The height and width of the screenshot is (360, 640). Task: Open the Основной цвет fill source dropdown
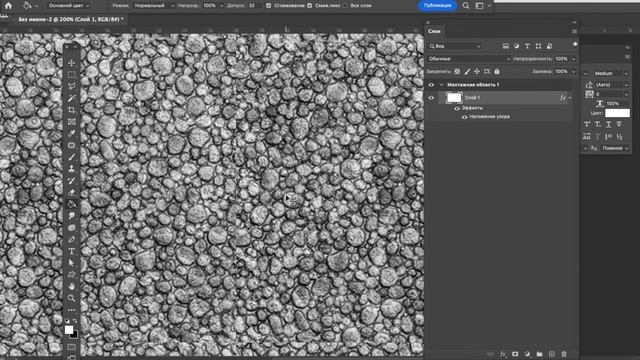pos(68,6)
